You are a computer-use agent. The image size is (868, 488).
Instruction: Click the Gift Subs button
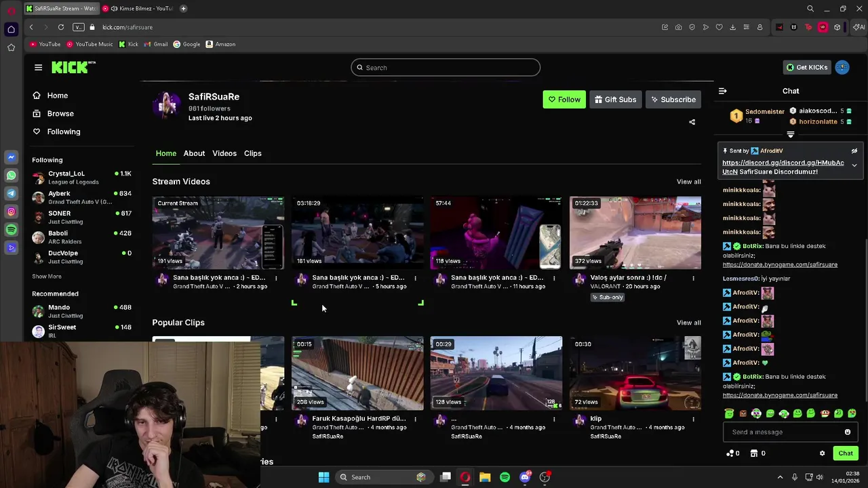(x=616, y=100)
